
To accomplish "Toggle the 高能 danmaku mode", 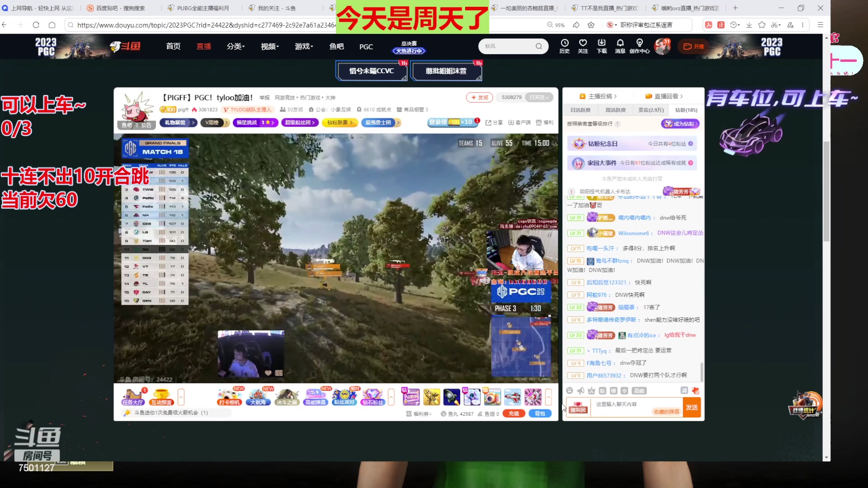I will [639, 390].
